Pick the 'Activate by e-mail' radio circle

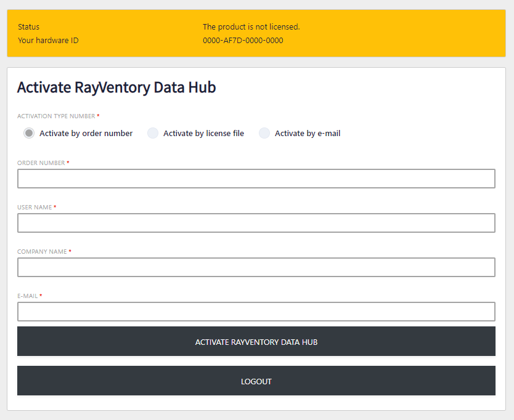[x=264, y=133]
